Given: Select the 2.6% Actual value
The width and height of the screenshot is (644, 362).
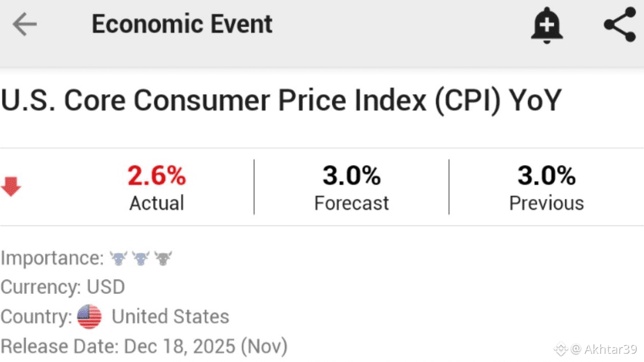Looking at the screenshot, I should coord(157,176).
